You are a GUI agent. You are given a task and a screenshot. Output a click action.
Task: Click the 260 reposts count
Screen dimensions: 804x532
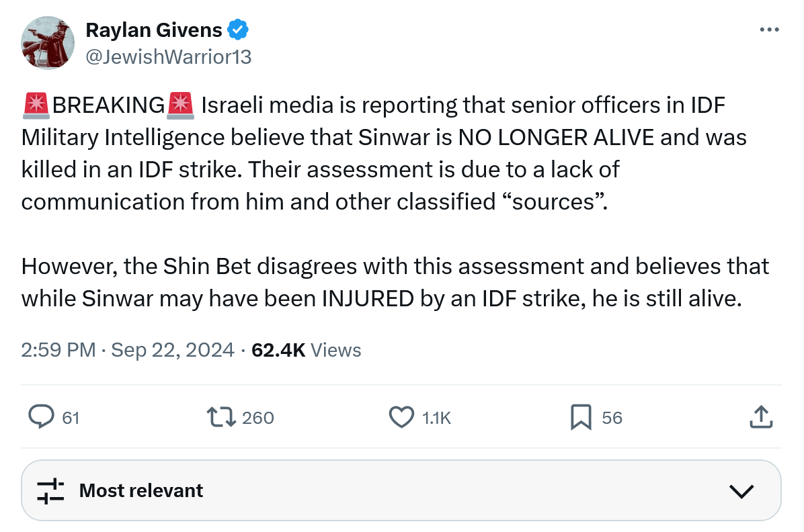[258, 418]
